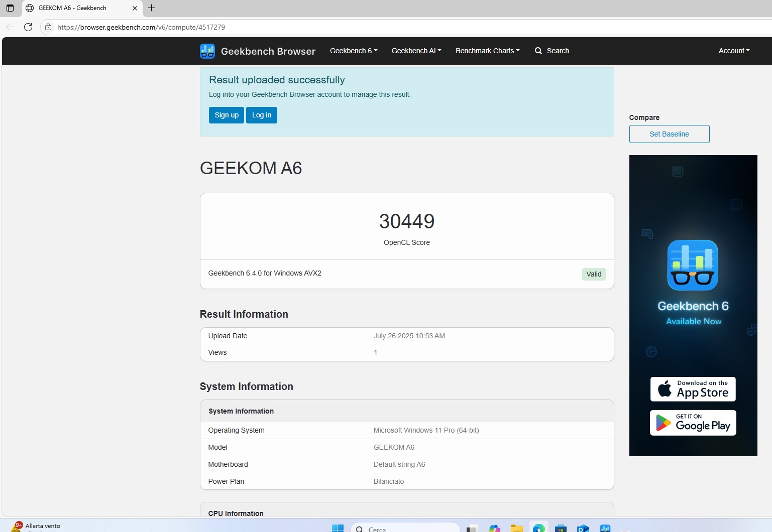Click the GEEKOM A6 page heading
The width and height of the screenshot is (772, 532).
pyautogui.click(x=251, y=168)
